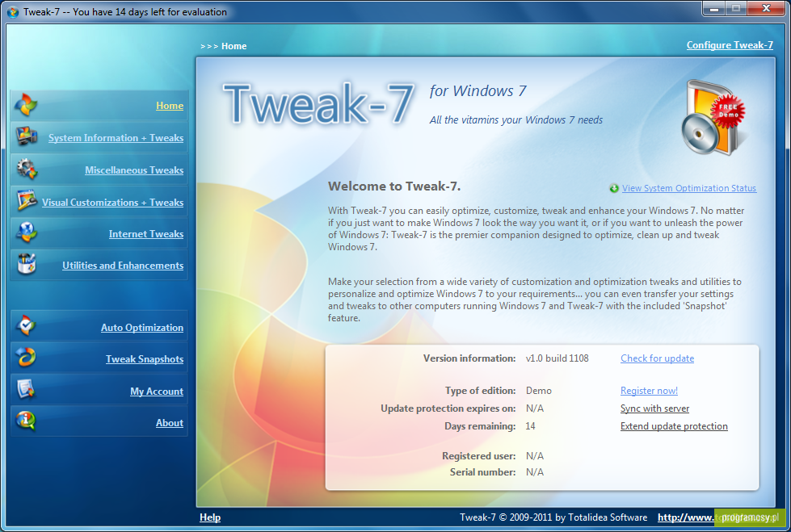Screen dimensions: 791x532
Task: Minimize the Tweak-7 window
Action: point(714,8)
